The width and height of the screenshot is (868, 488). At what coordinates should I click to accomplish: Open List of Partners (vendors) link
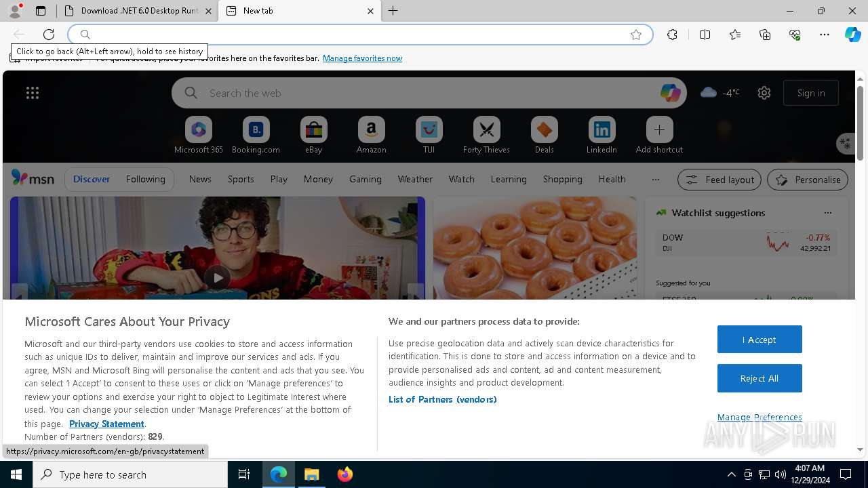[x=443, y=399]
